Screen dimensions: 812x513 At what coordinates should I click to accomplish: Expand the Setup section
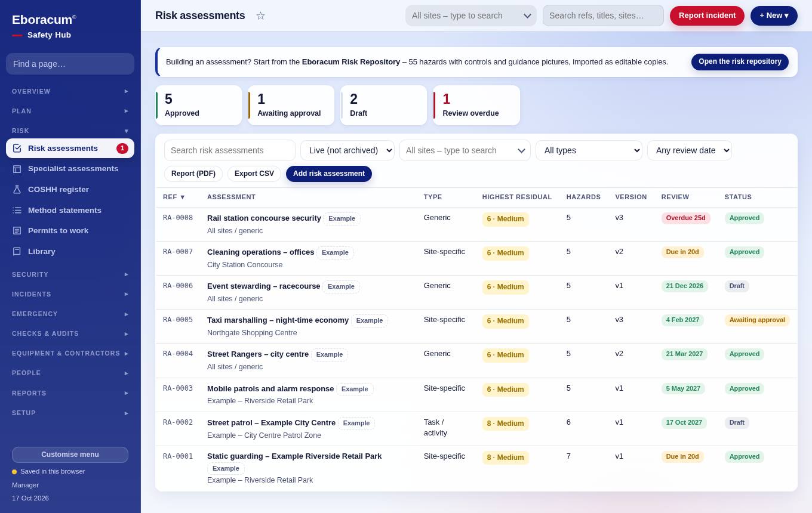click(70, 413)
